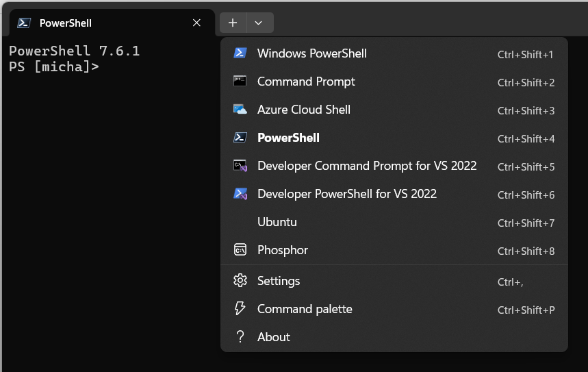588x372 pixels.
Task: Click Developer Command Prompt VS 2022 icon
Action: [x=240, y=166]
